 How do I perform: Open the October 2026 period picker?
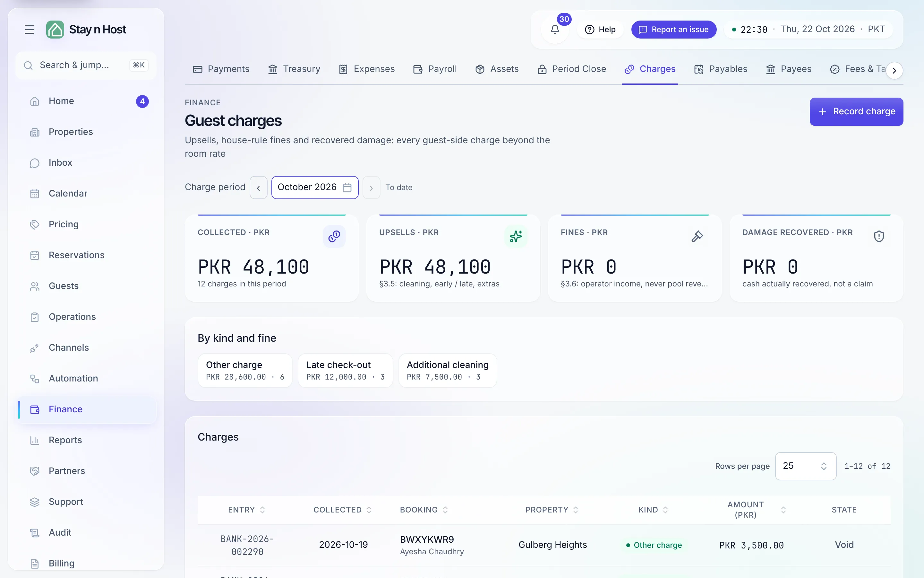[315, 187]
